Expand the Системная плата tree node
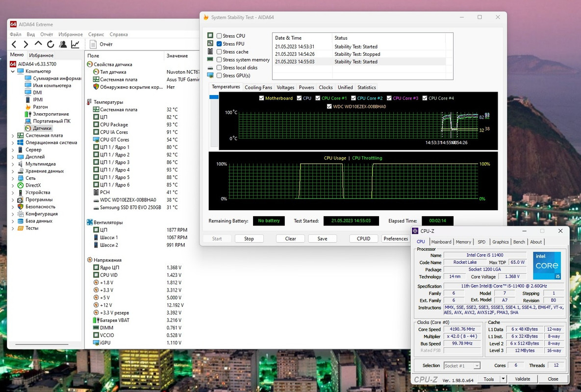Viewport: 581px width, 392px height. [13, 136]
